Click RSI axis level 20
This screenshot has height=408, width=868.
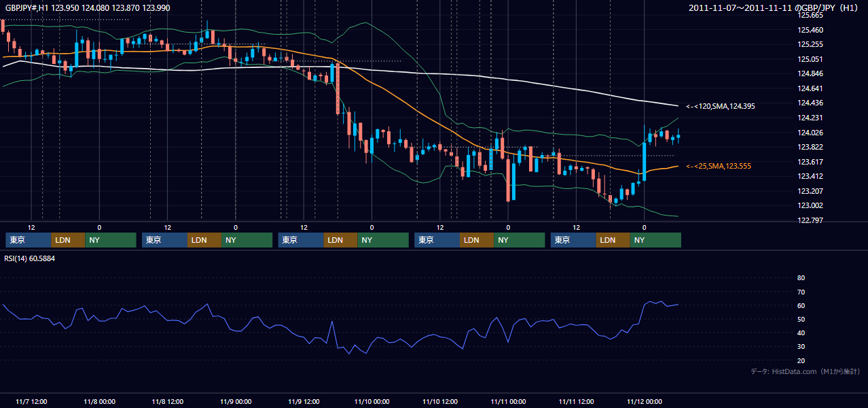801,360
